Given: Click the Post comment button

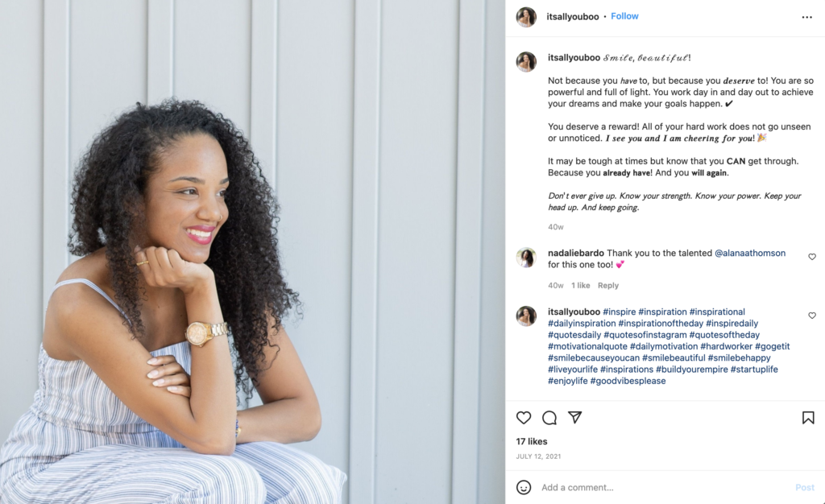Looking at the screenshot, I should 805,487.
